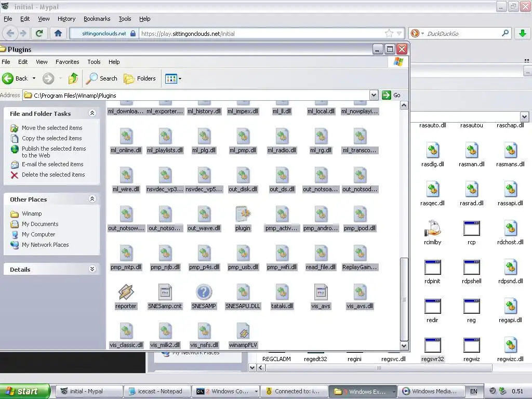The width and height of the screenshot is (532, 399).
Task: Click Move the selected items
Action: click(x=52, y=128)
